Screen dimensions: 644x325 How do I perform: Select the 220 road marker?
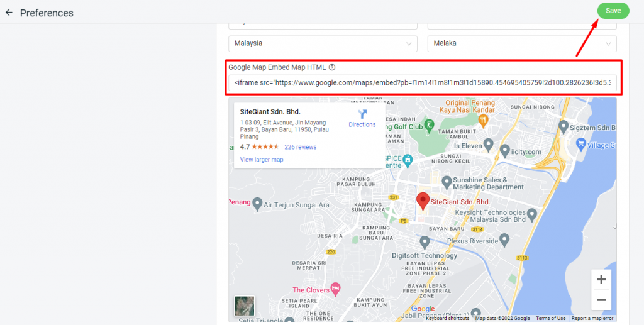point(331,251)
